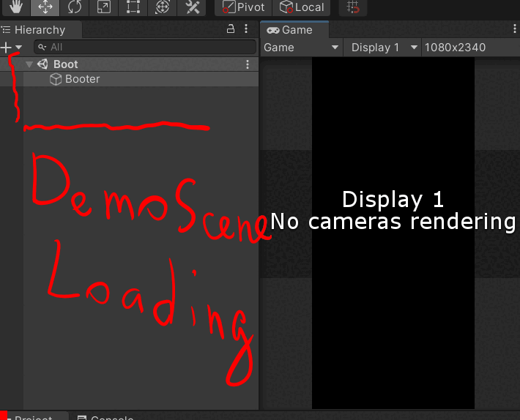Switch to the Hierarchy tab
The image size is (520, 420).
(x=40, y=30)
